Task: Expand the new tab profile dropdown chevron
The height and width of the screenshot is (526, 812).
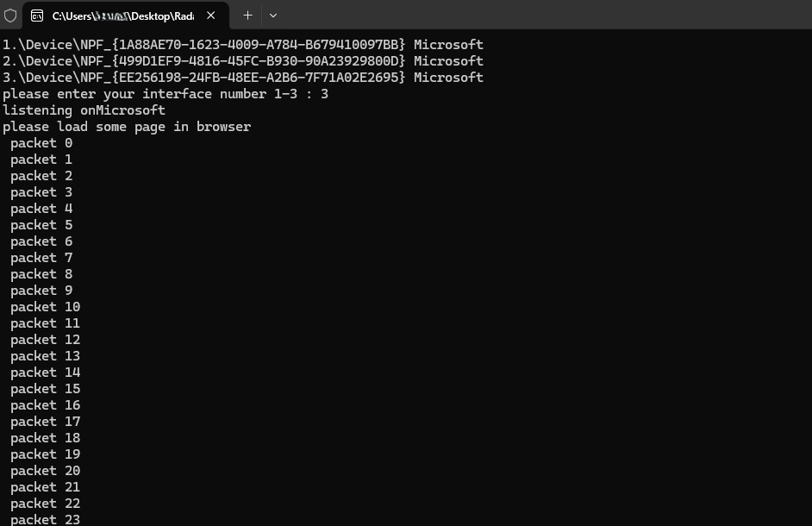Action: (x=273, y=16)
